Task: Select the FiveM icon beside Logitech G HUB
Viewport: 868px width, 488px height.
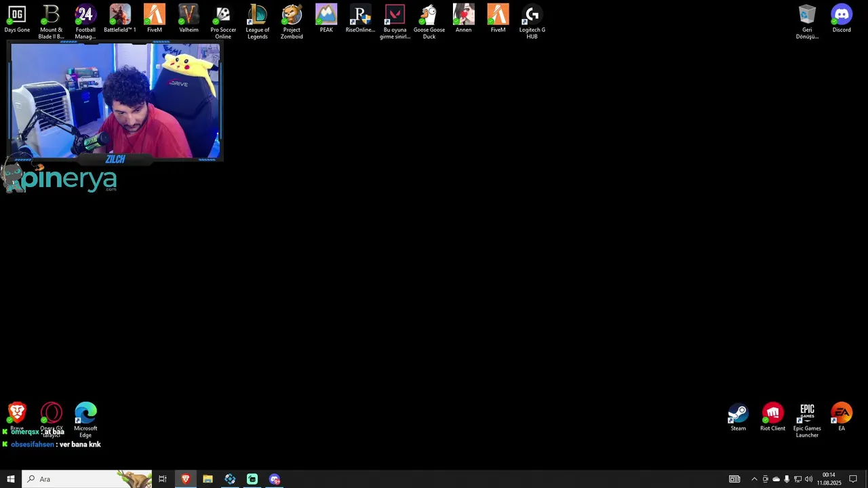Action: point(498,19)
